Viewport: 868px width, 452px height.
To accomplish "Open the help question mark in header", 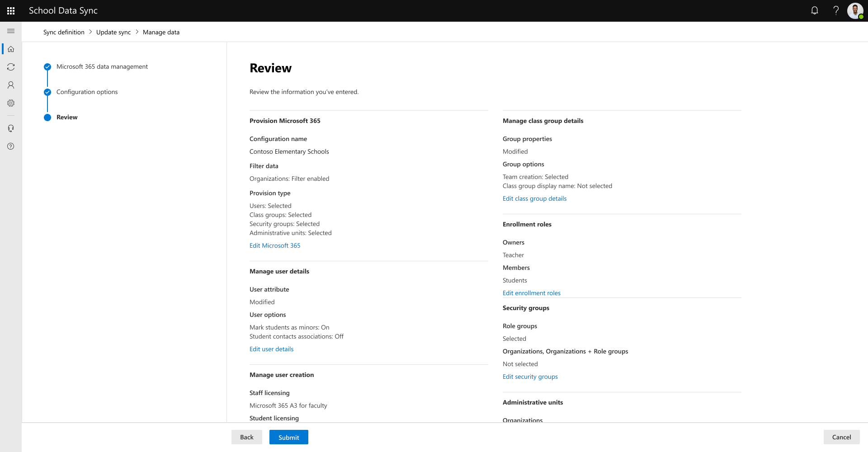I will [836, 11].
